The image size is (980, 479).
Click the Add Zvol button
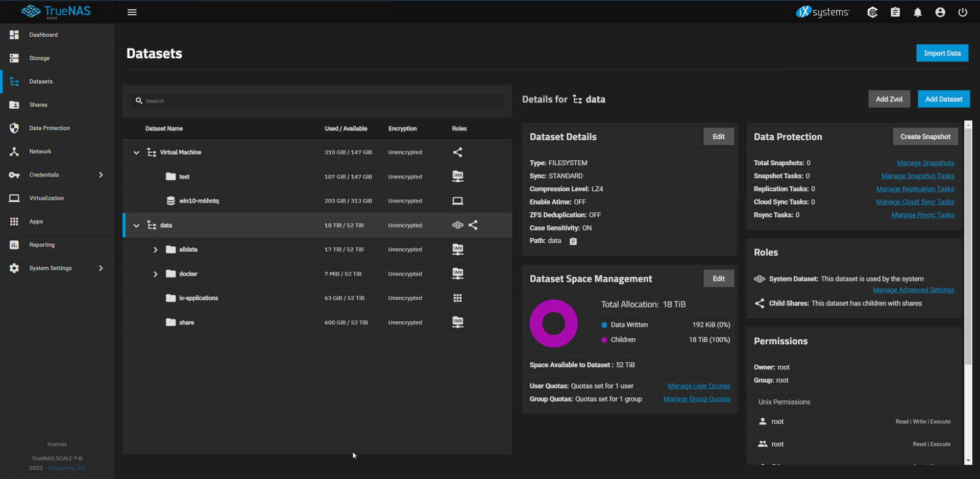pyautogui.click(x=889, y=99)
